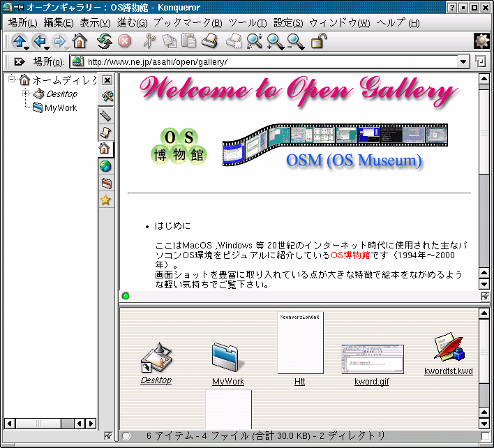
Task: Navigate forward with right arrow
Action: (59, 41)
